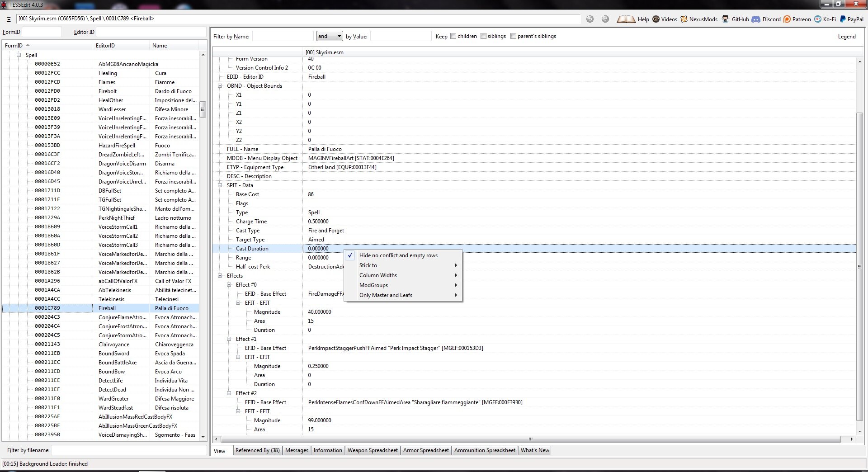868x472 pixels.
Task: Open the 'and' filter combo box
Action: click(x=330, y=36)
